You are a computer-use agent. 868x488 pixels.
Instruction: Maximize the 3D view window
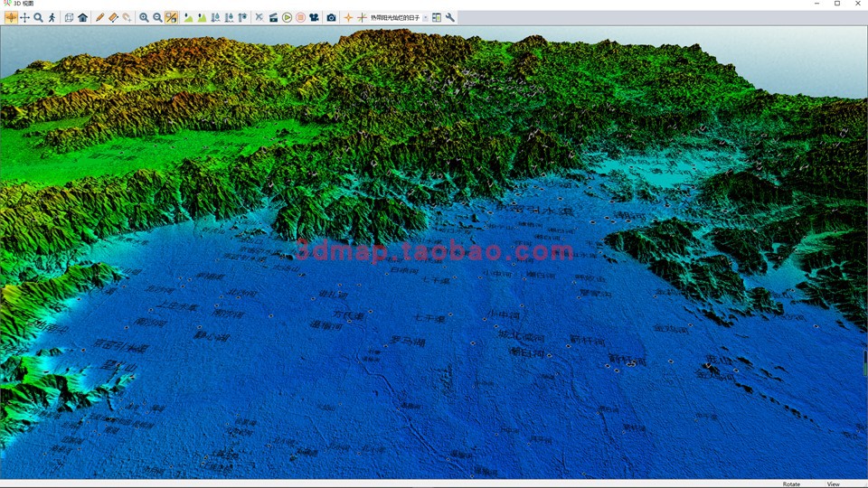click(837, 4)
